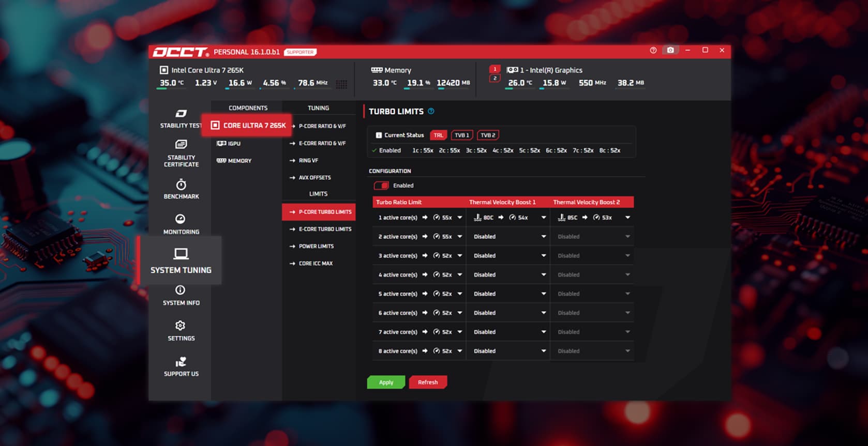Click the Memory 12420 MB reading
Image resolution: width=868 pixels, height=446 pixels.
pos(453,83)
